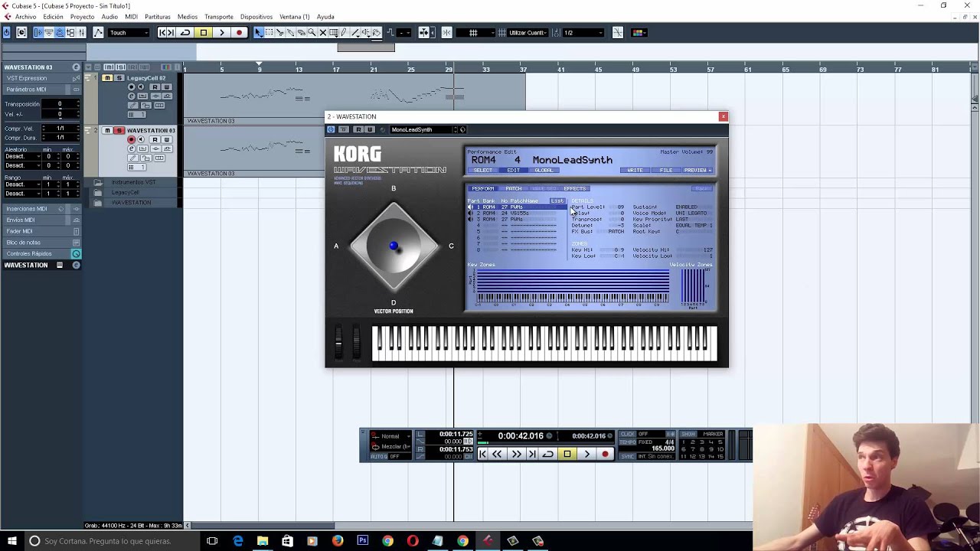Mute part 2 speaker icon in Wavestation
This screenshot has height=551, width=980.
[x=471, y=213]
